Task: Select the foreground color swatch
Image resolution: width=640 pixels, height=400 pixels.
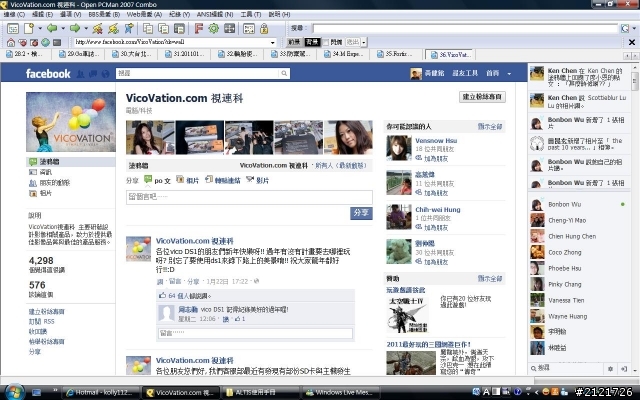Action: 294,42
